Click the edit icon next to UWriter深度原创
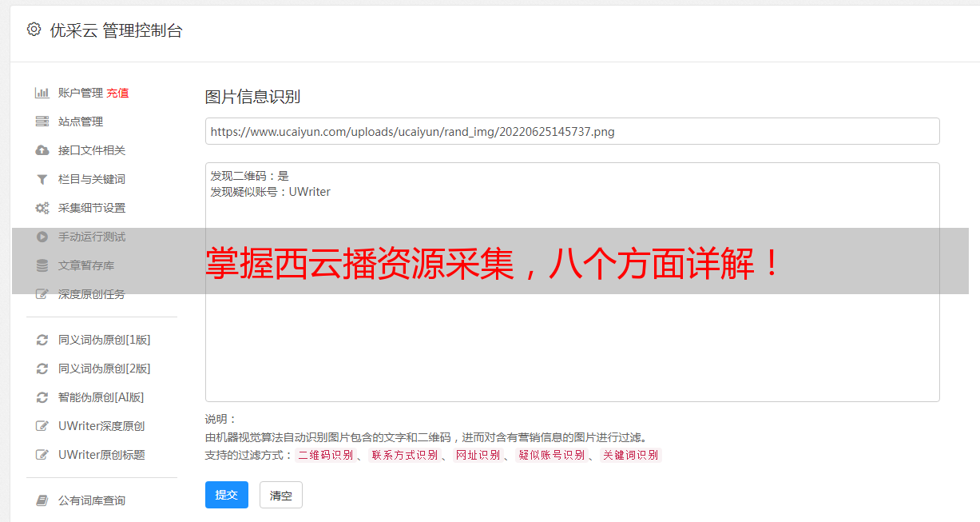980x522 pixels. (x=42, y=426)
